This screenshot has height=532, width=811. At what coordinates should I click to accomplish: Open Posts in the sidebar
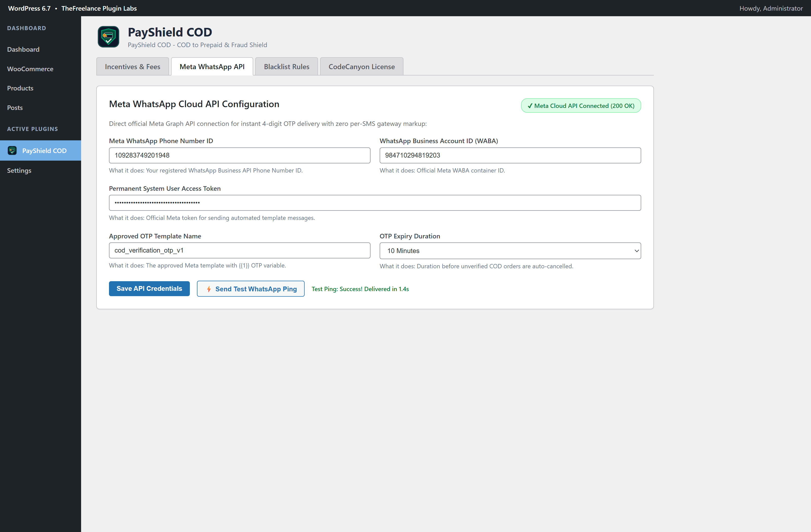click(15, 108)
